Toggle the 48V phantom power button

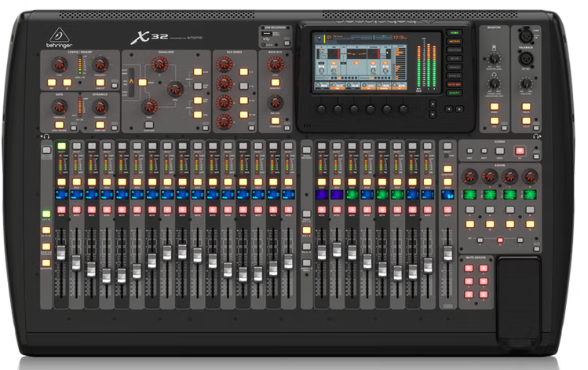(x=52, y=82)
